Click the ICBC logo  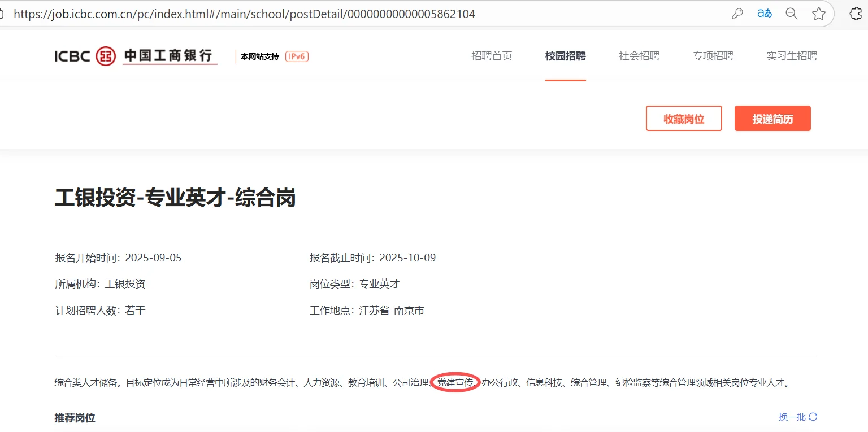pyautogui.click(x=85, y=56)
